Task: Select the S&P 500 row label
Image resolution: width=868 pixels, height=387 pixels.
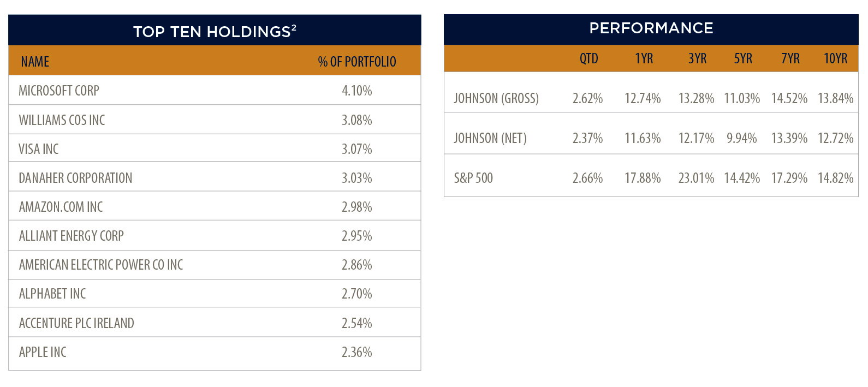Action: 473,178
